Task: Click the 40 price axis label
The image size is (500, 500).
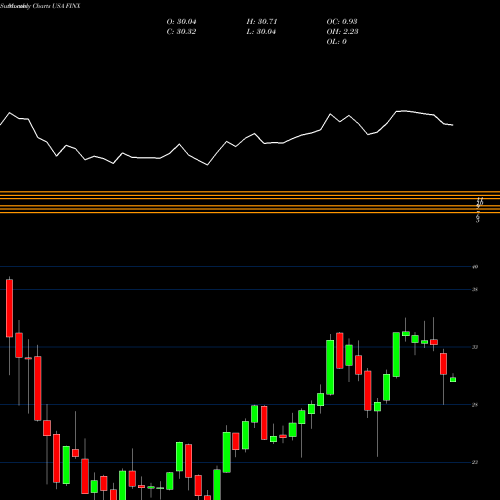Action: click(475, 267)
